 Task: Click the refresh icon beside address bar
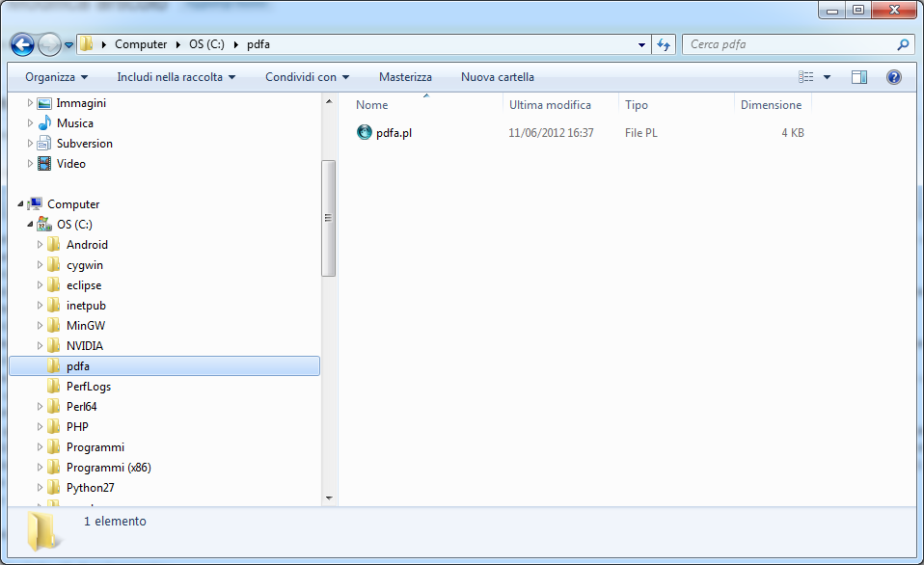coord(664,44)
